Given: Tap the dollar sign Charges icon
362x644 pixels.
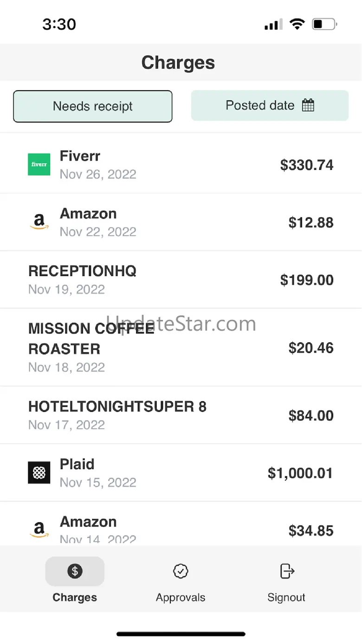Looking at the screenshot, I should pos(75,571).
